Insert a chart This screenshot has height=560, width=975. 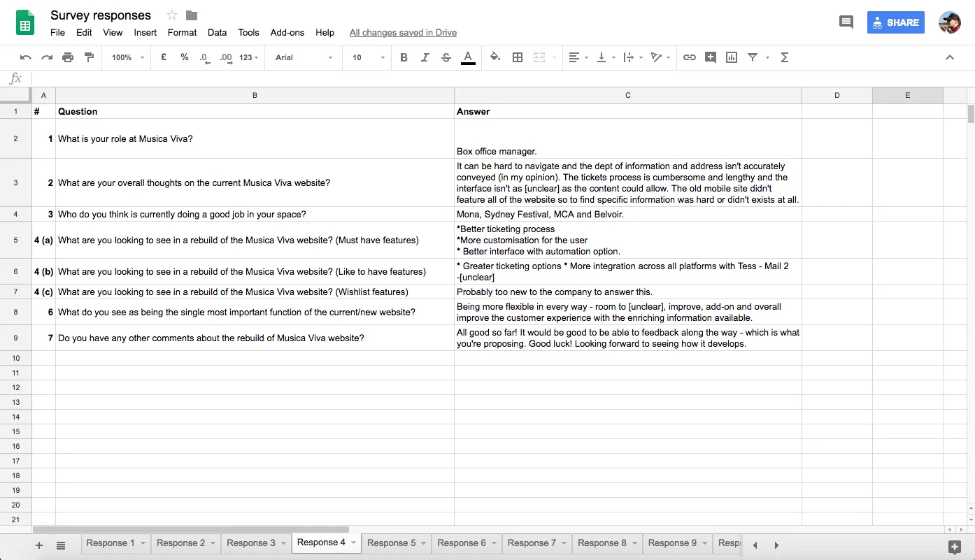[732, 57]
